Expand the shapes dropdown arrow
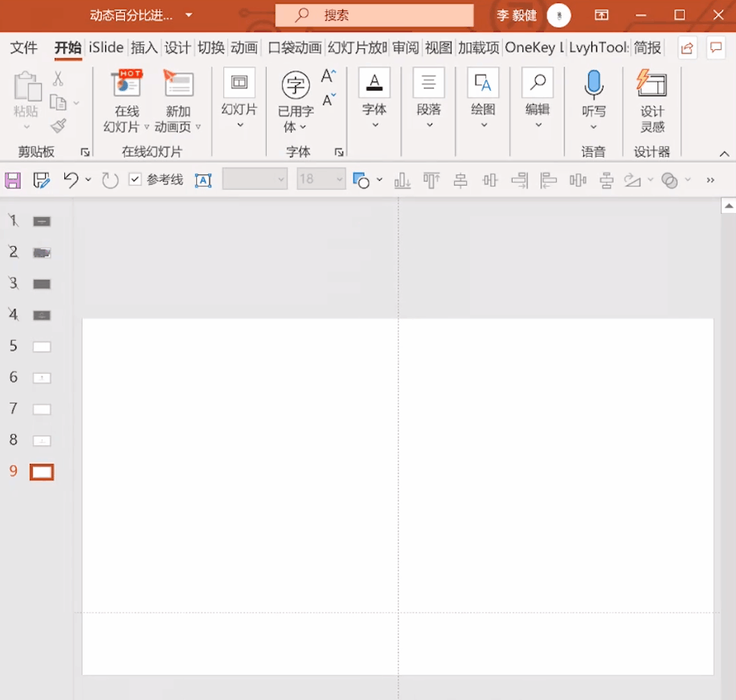 pyautogui.click(x=379, y=180)
